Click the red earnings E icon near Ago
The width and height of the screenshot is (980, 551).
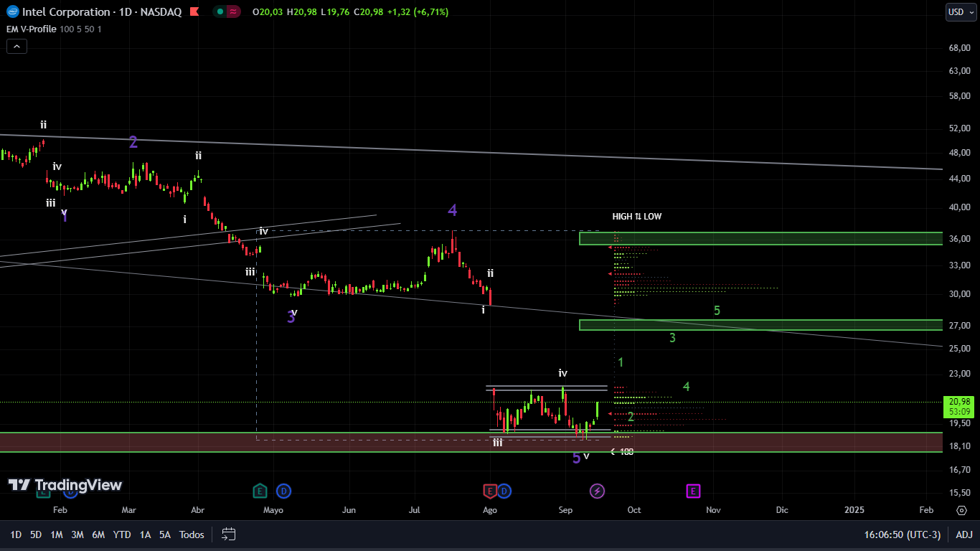[x=490, y=491]
